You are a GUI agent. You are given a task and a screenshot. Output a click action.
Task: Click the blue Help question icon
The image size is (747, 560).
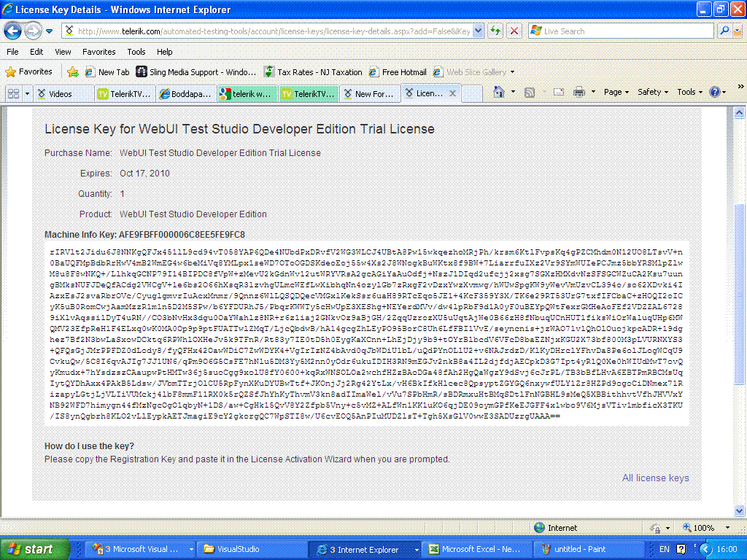tap(715, 92)
